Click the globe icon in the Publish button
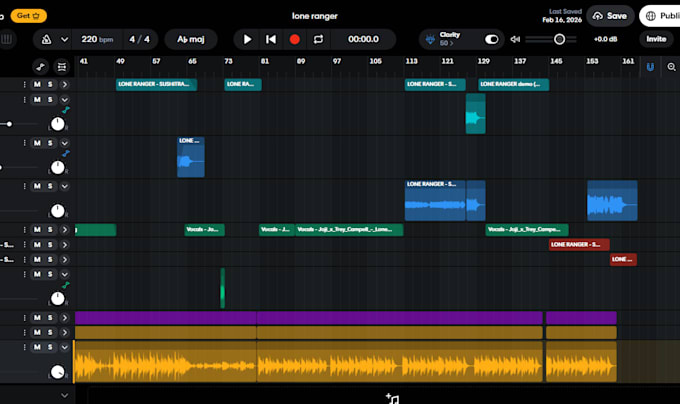This screenshot has height=404, width=680. coord(651,16)
